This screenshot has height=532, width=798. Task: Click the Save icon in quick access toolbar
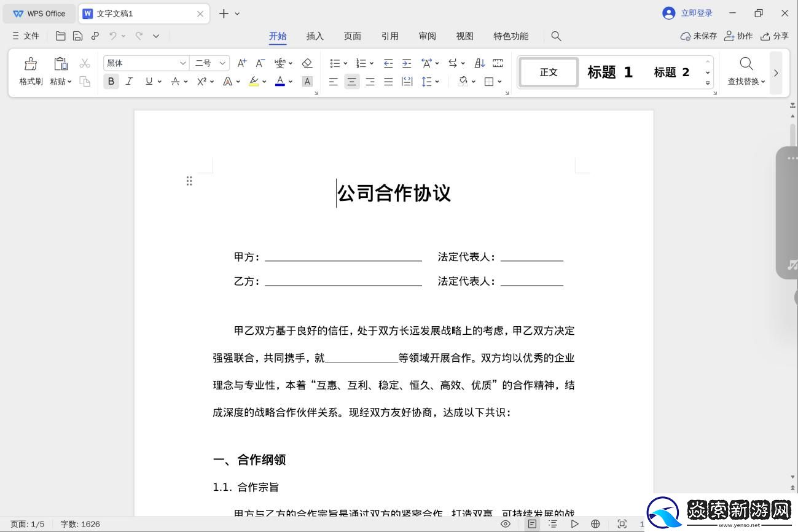(x=77, y=36)
